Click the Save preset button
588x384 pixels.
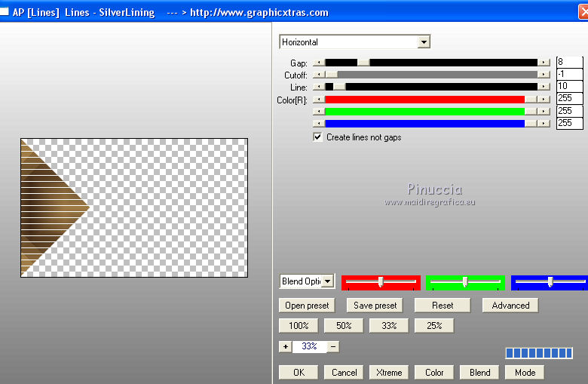[x=375, y=306]
